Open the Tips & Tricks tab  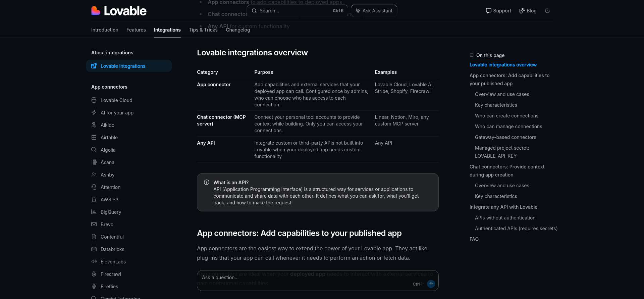pyautogui.click(x=203, y=30)
